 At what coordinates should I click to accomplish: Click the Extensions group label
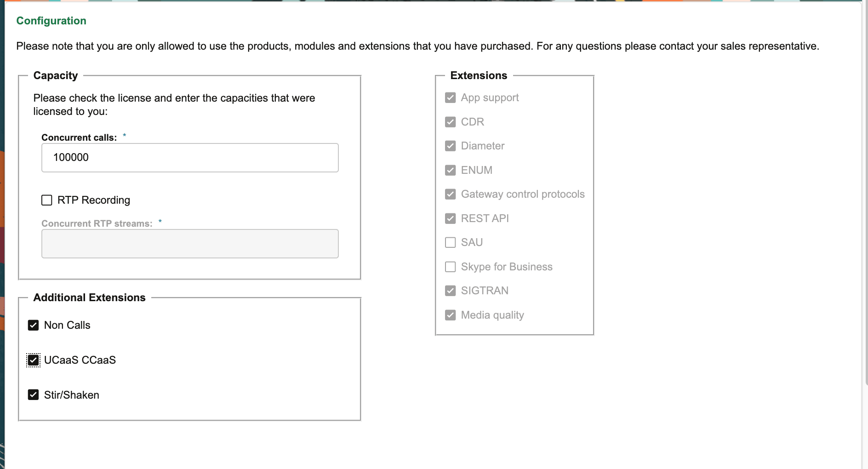point(478,75)
